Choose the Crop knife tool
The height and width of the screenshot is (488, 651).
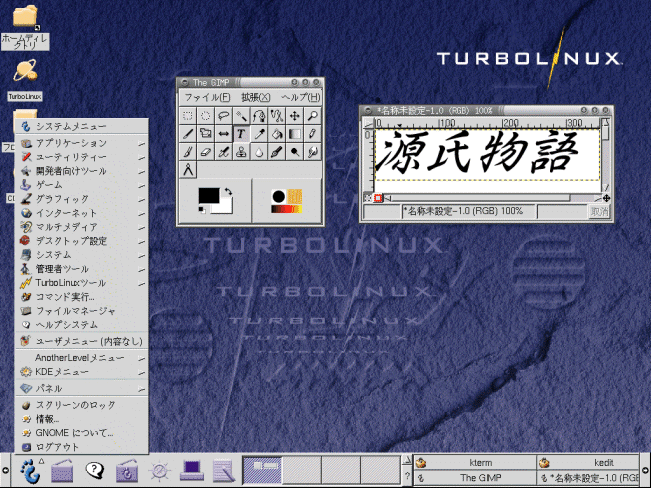tap(188, 134)
